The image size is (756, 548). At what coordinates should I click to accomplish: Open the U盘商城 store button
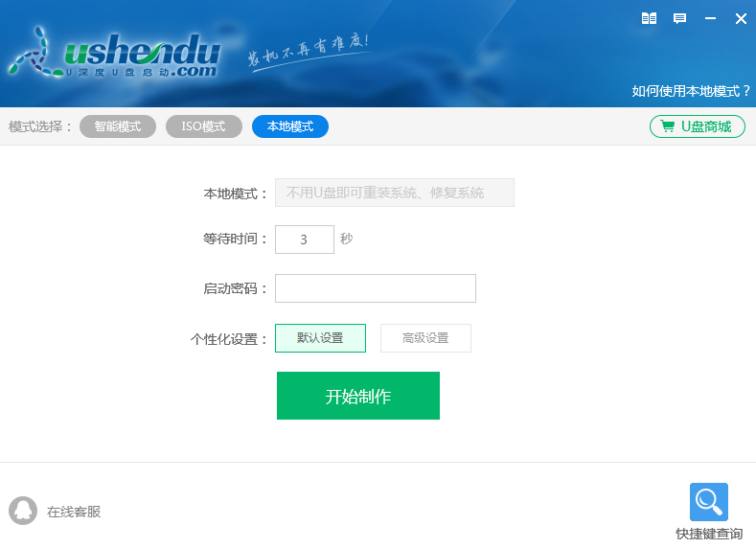698,126
